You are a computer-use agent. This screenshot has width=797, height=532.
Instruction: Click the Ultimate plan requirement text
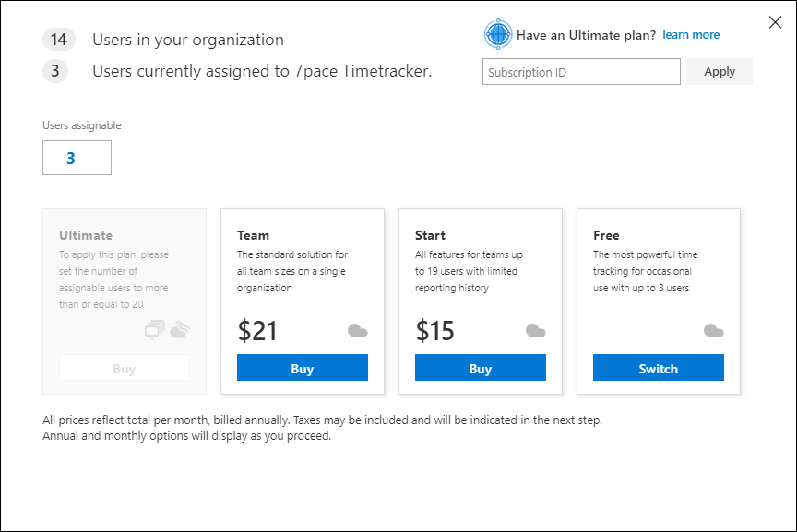click(113, 279)
